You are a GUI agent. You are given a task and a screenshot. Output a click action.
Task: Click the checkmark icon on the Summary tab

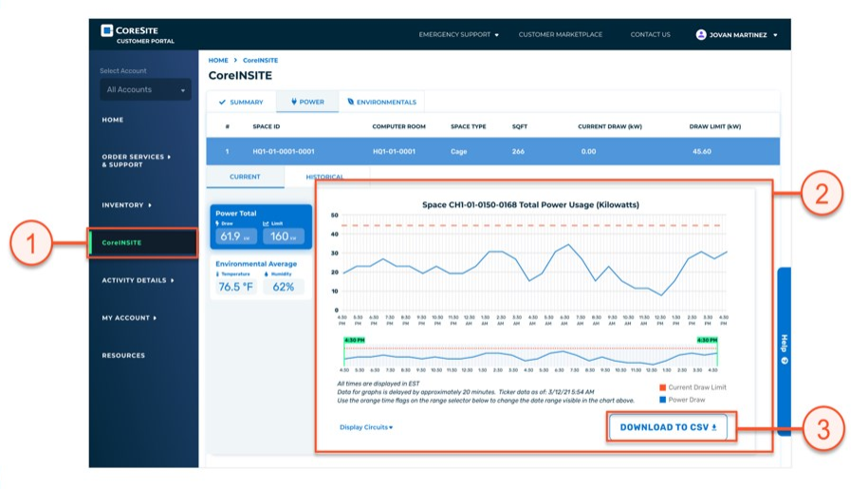pyautogui.click(x=223, y=102)
